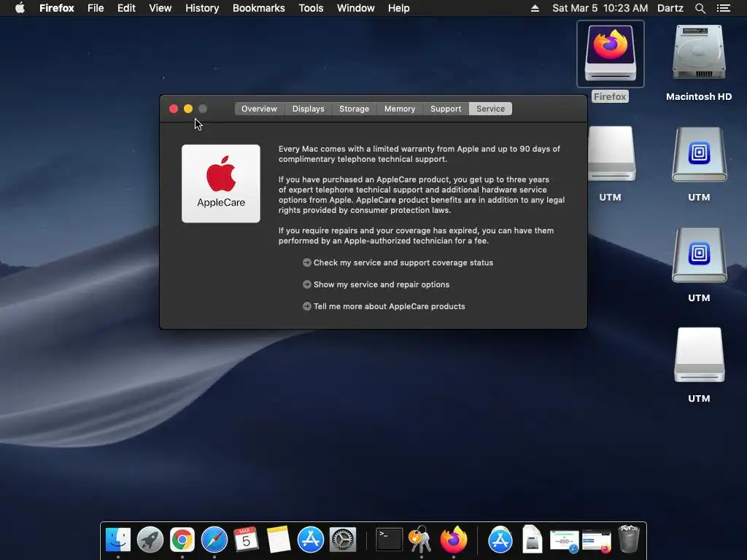Open minimized Firefox window thumbnail in dock
The height and width of the screenshot is (560, 747).
(x=597, y=542)
